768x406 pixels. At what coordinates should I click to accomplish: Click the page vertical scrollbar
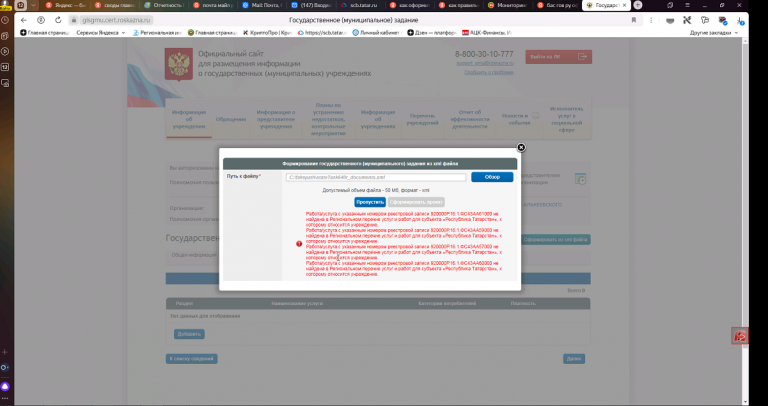(x=745, y=196)
